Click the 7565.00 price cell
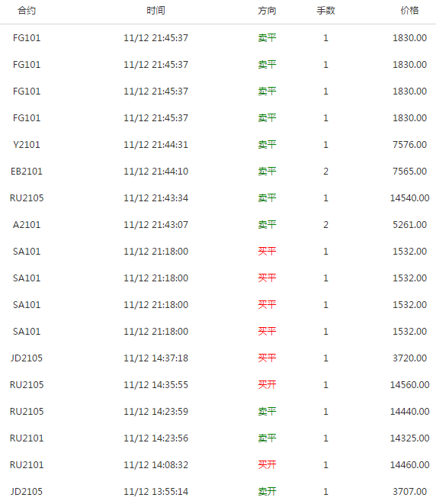This screenshot has width=436, height=504. point(409,172)
